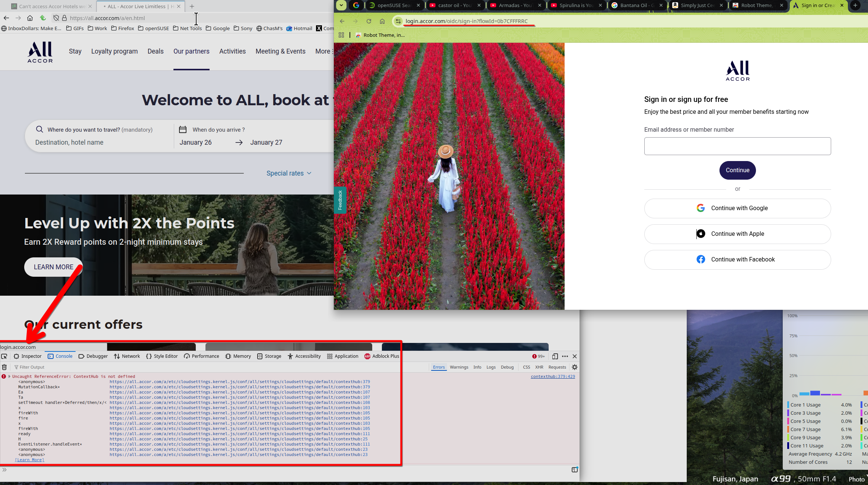
Task: Open the Loyalty program menu
Action: click(114, 51)
